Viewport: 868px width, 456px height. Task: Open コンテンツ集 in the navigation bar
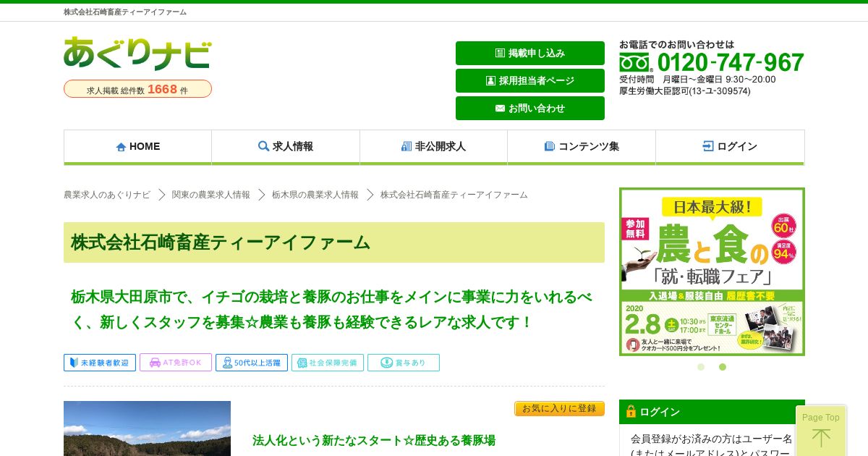coord(582,147)
